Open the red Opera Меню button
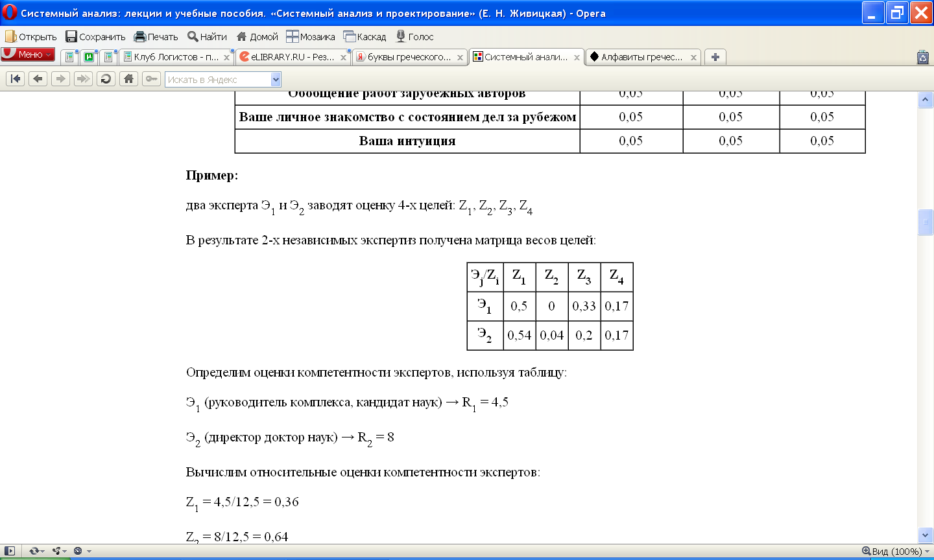The image size is (934, 560). 28,54
